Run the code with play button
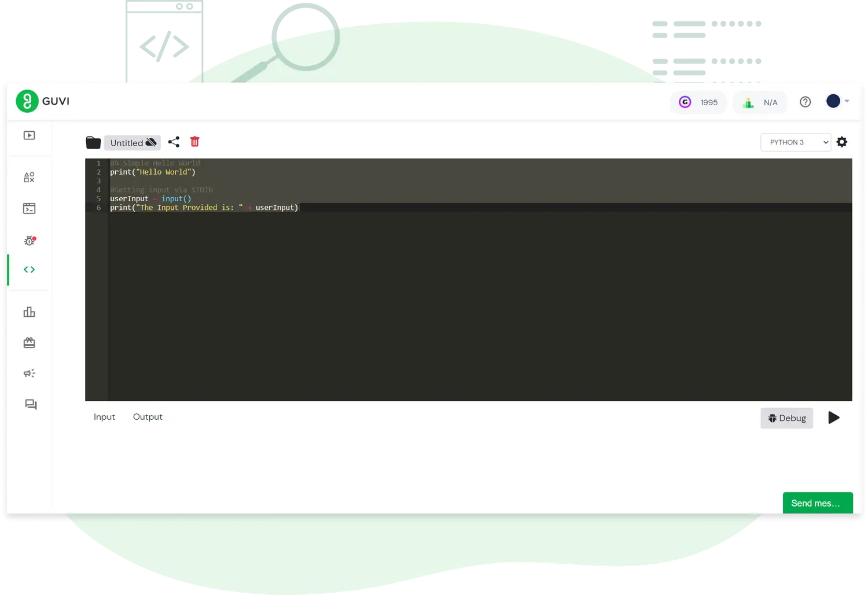 pos(833,417)
